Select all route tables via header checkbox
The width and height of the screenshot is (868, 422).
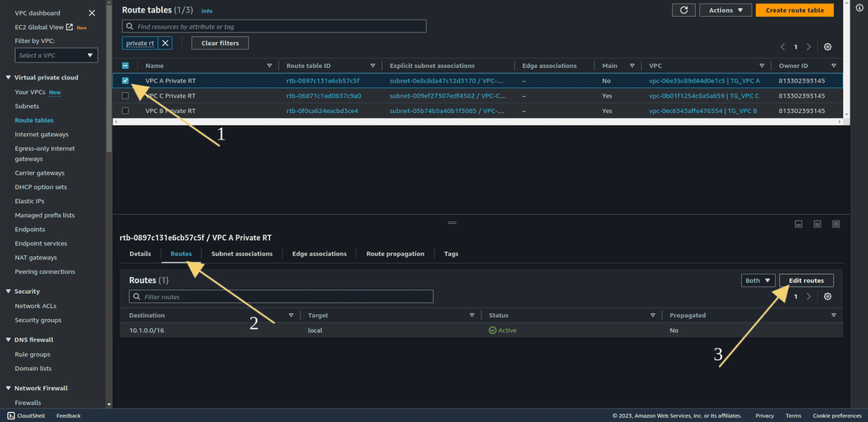(x=125, y=65)
